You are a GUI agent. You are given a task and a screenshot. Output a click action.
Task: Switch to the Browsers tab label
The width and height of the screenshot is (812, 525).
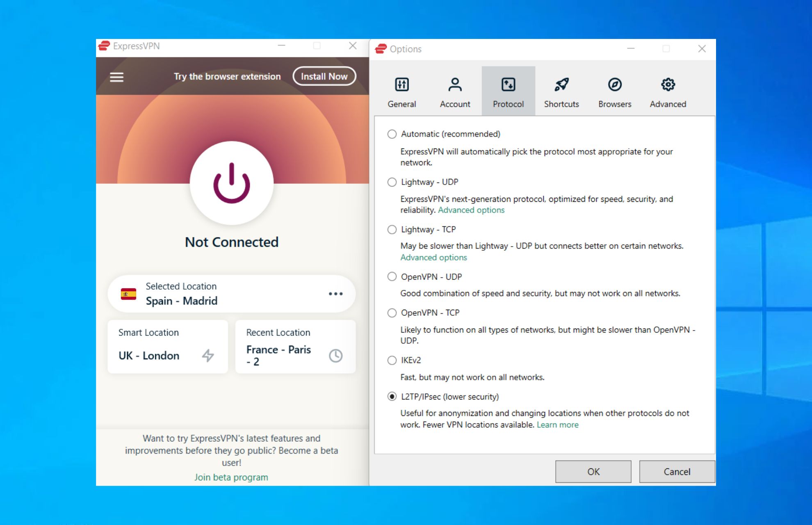pyautogui.click(x=615, y=104)
